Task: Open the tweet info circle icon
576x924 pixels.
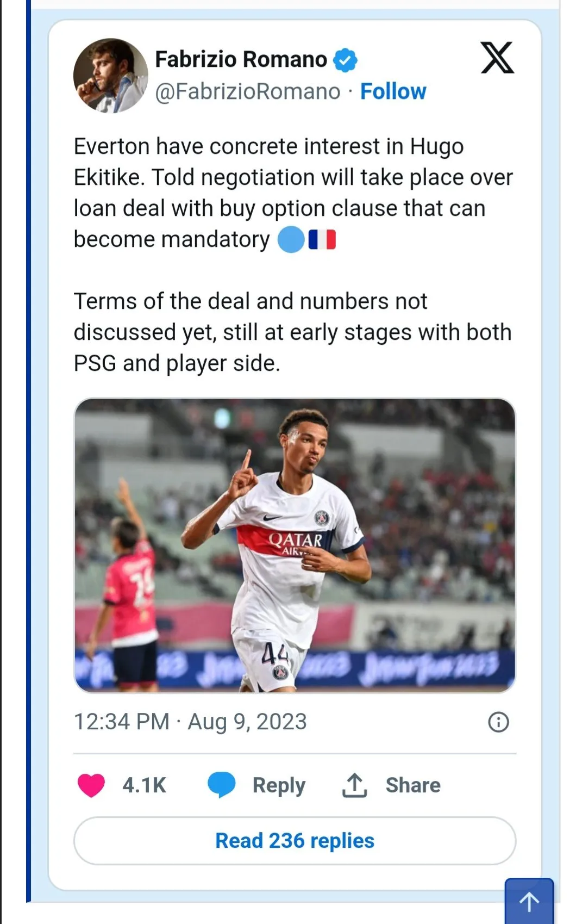Action: click(499, 722)
